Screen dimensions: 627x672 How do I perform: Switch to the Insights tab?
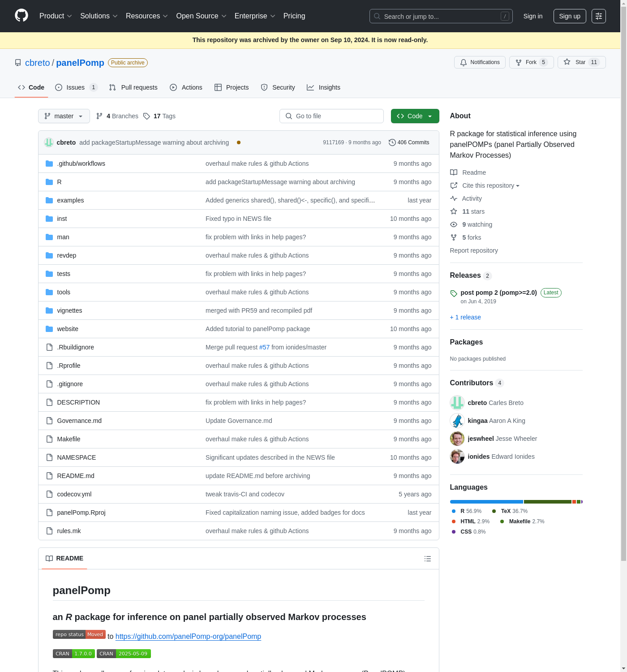[323, 87]
